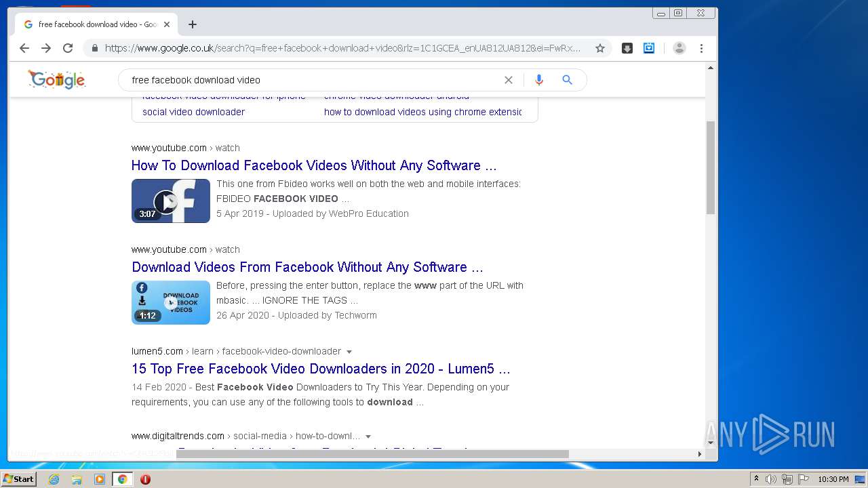Click the browser forward arrow

pyautogui.click(x=46, y=48)
